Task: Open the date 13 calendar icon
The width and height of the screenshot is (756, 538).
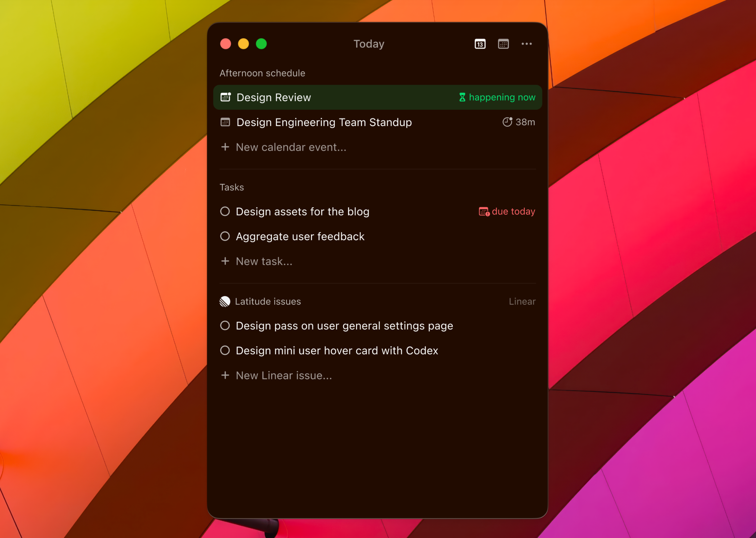Action: 480,44
